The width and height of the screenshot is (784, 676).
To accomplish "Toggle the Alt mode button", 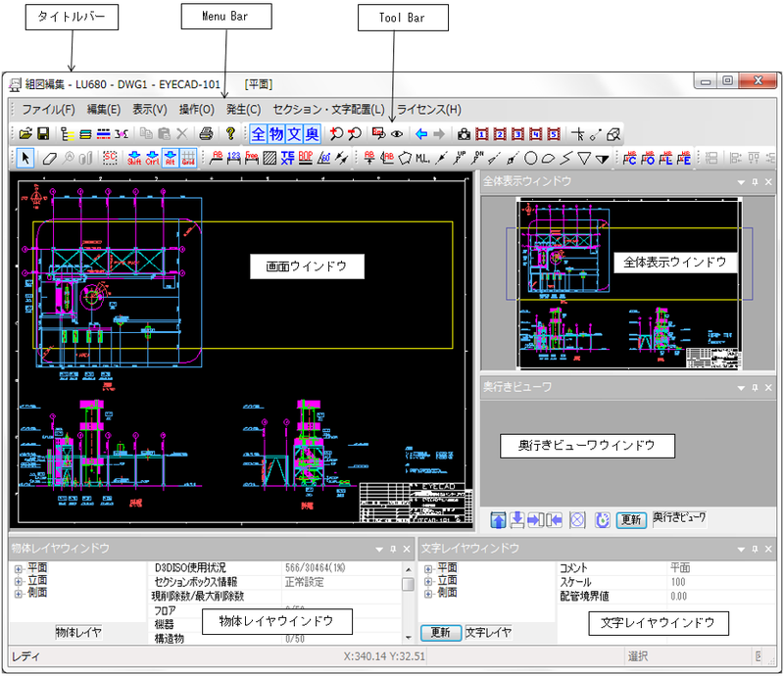I will tap(170, 158).
